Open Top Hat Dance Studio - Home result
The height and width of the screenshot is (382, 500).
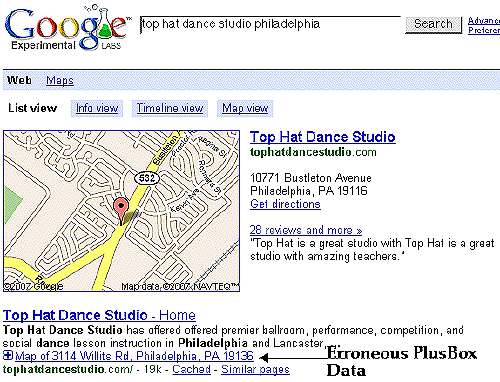(99, 315)
